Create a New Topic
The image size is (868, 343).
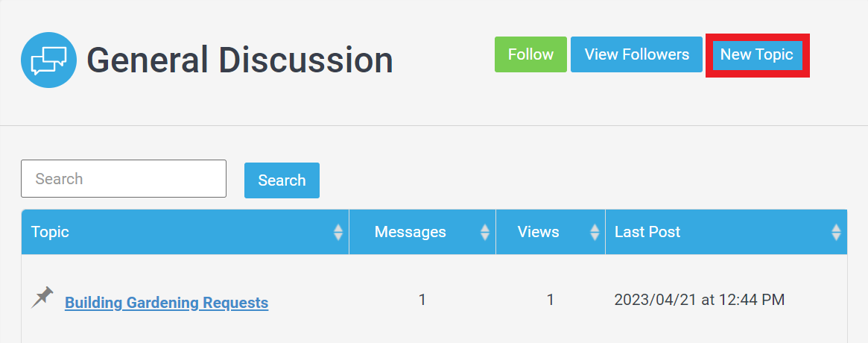point(757,55)
